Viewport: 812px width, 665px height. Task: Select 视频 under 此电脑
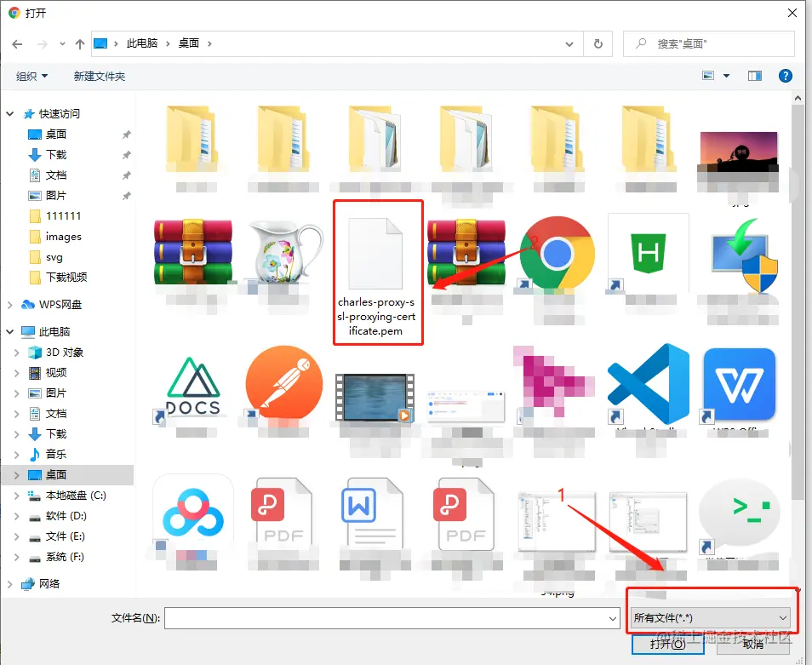pyautogui.click(x=55, y=373)
